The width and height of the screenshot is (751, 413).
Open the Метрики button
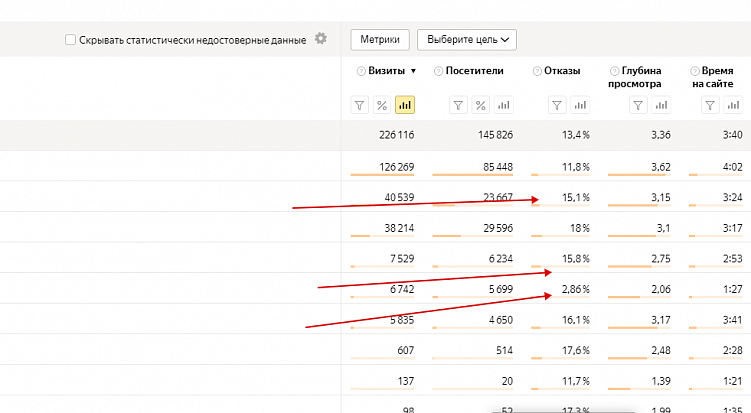(x=380, y=40)
